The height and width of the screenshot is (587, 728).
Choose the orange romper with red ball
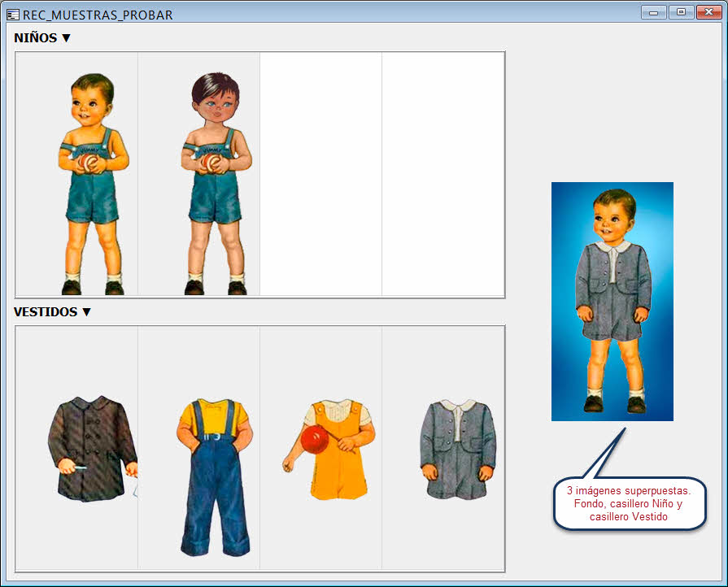coord(320,448)
